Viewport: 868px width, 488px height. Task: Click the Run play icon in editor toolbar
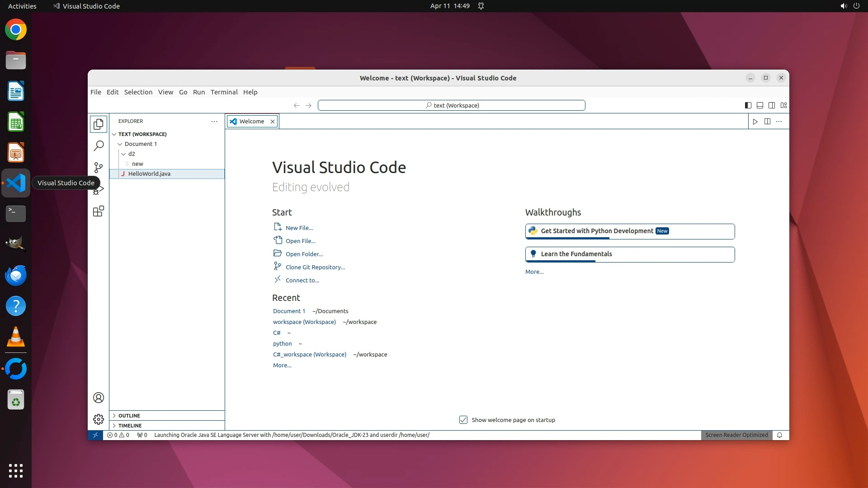coord(755,121)
